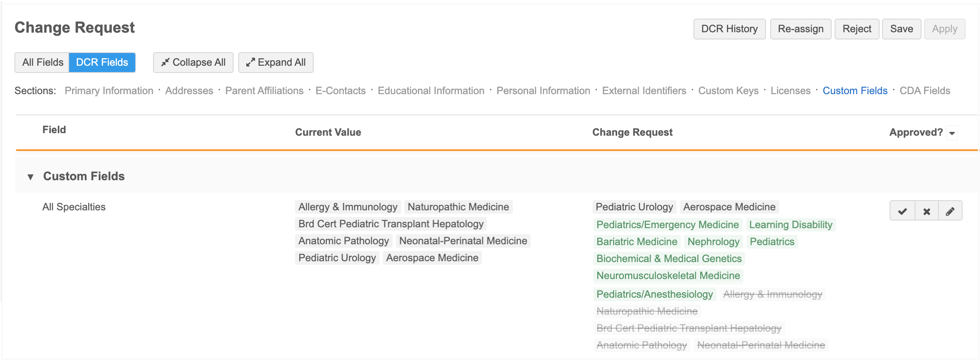
Task: Select the DCR Fields toggle
Action: pos(102,62)
